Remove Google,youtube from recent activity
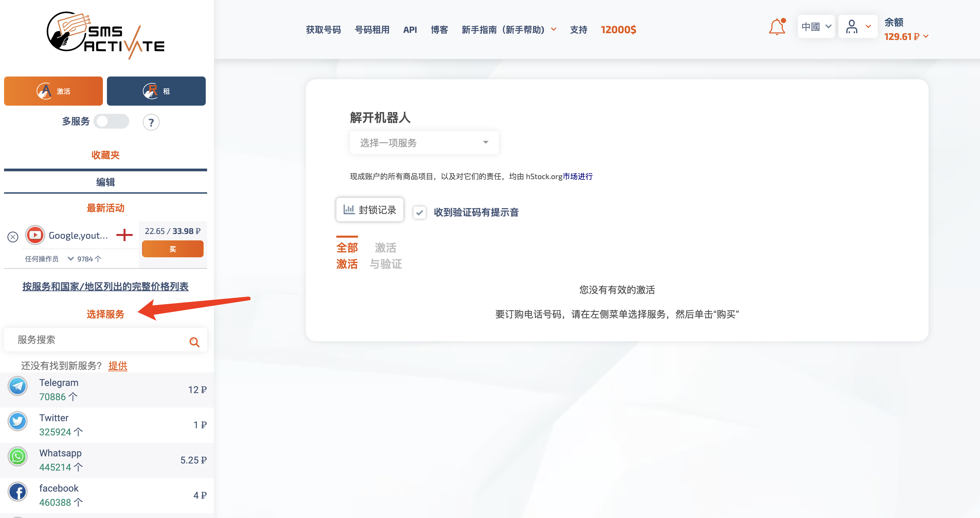Screen dimensions: 980x518 click(x=13, y=237)
